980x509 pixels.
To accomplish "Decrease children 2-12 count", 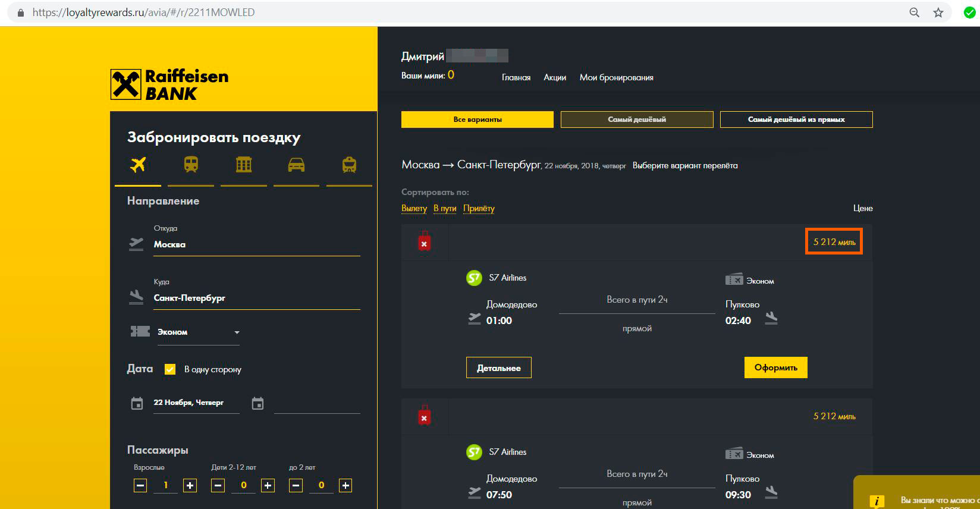I will click(x=218, y=486).
